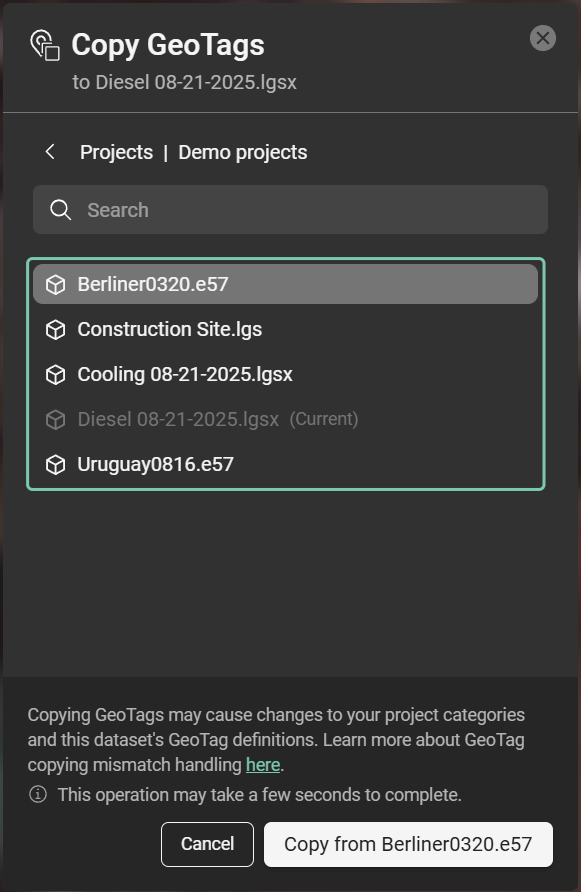
Task: Close the Copy GeoTags dialog
Action: 542,38
